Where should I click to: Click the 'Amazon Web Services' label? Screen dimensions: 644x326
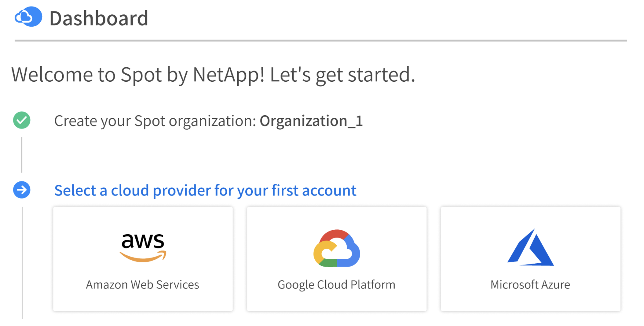pyautogui.click(x=142, y=284)
